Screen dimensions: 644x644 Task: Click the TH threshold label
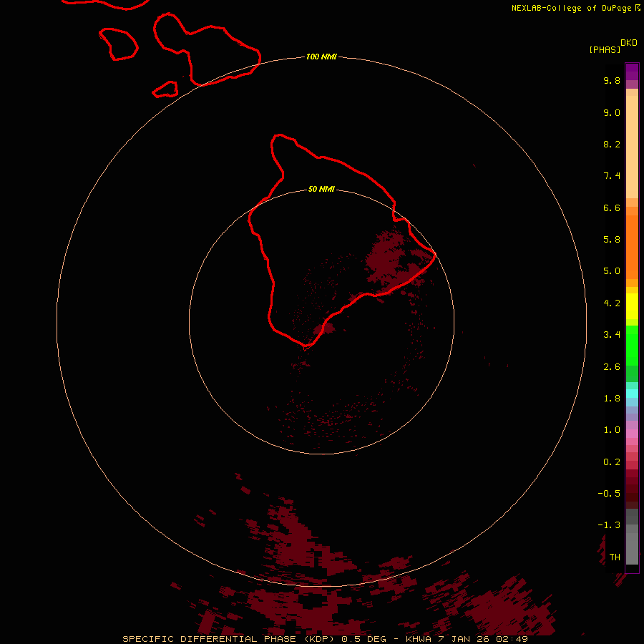615,557
